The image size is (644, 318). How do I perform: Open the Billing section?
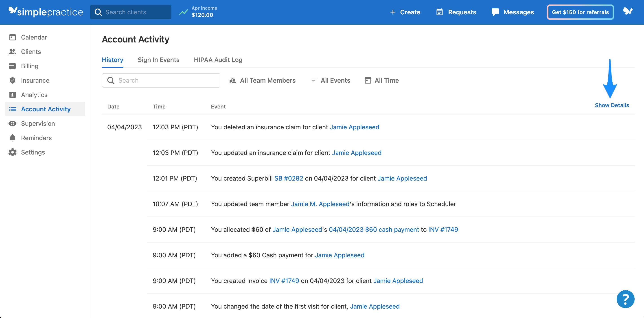tap(30, 66)
